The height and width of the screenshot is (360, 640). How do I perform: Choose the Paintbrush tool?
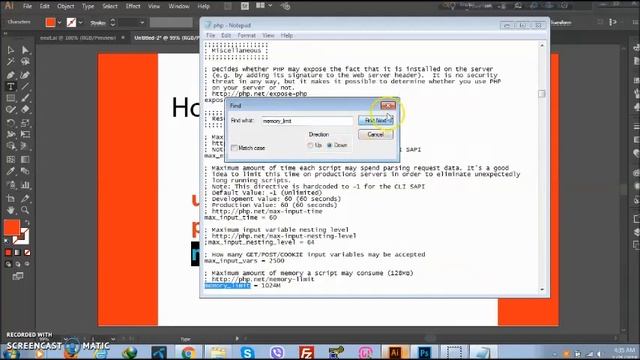[x=25, y=98]
